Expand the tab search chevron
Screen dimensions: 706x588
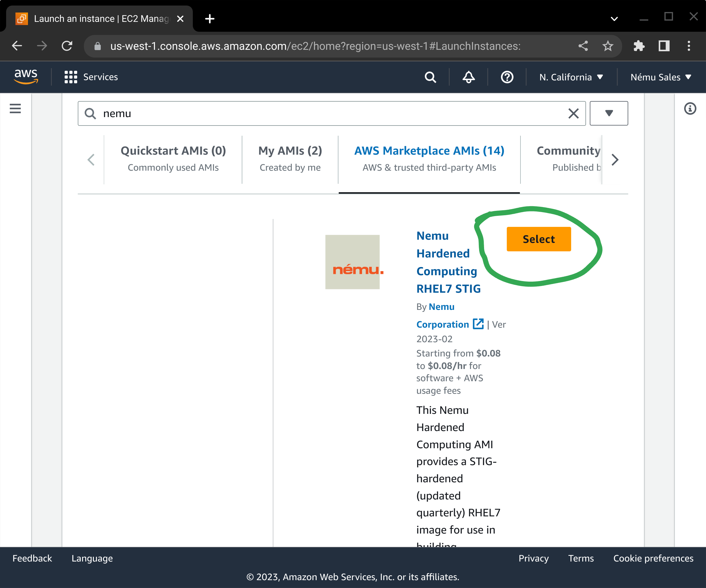[614, 19]
